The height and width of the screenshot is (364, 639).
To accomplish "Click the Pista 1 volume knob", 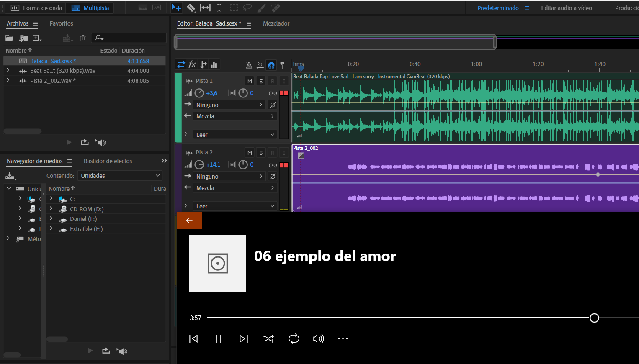I will 199,93.
